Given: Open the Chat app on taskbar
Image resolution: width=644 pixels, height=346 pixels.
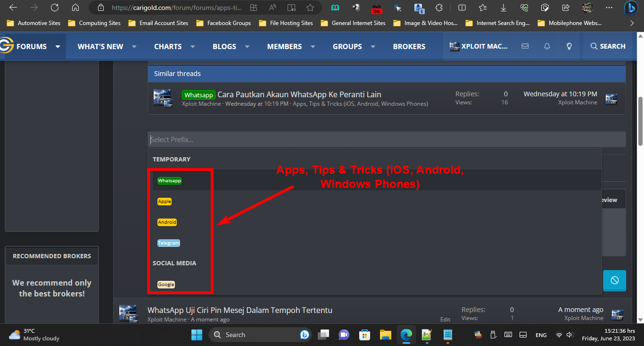Looking at the screenshot, I should click(344, 335).
